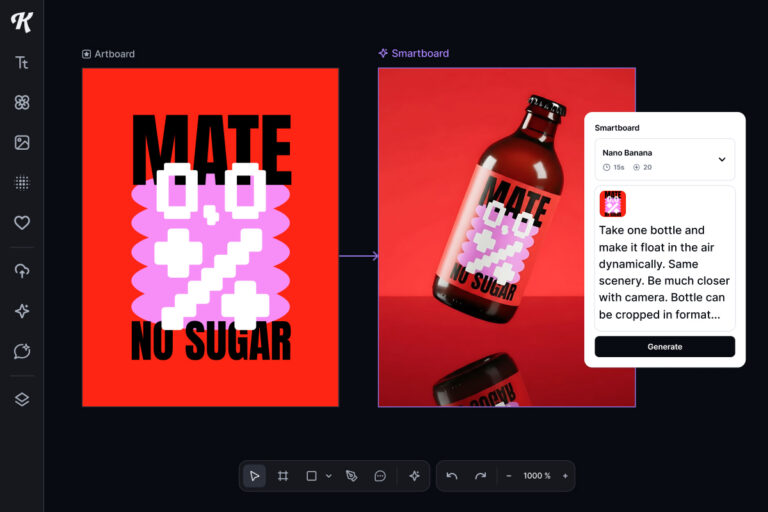The height and width of the screenshot is (512, 768).
Task: Expand the shape tool dropdown arrow
Action: coord(329,476)
